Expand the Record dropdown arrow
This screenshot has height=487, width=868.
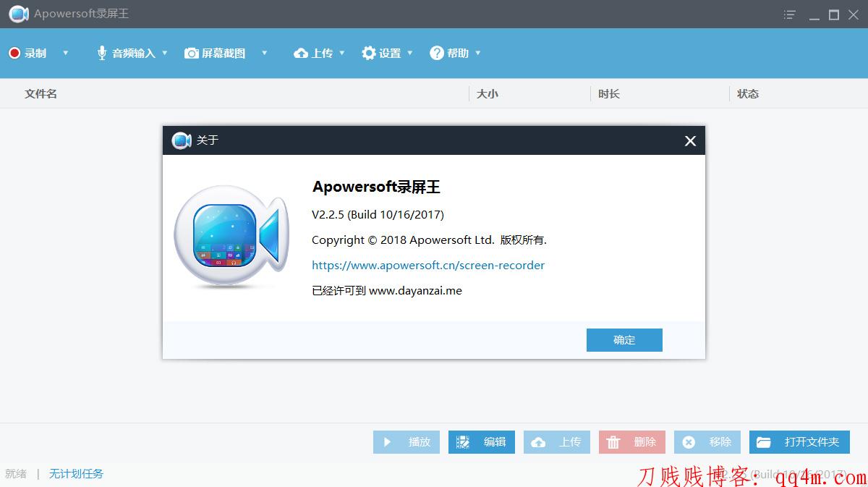(x=66, y=53)
